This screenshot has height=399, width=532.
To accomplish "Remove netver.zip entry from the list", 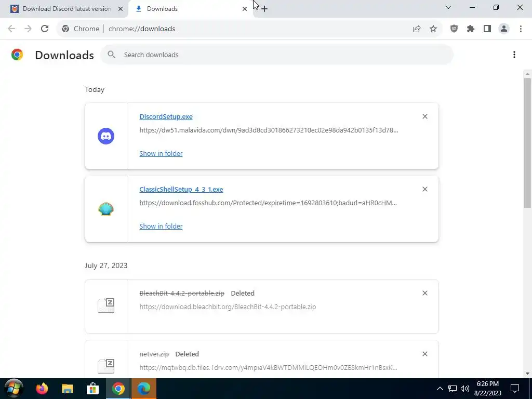I will tap(425, 353).
